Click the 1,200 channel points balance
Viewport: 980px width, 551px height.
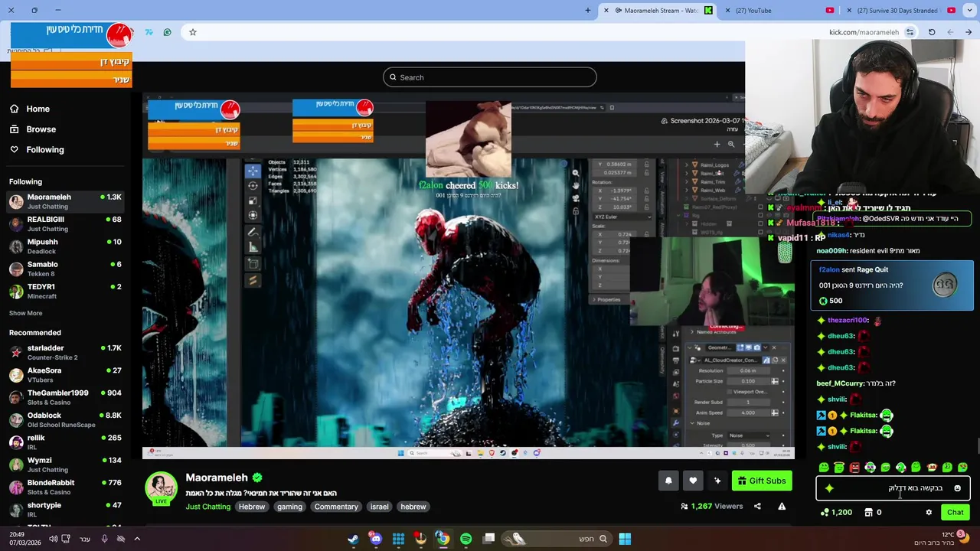point(836,513)
